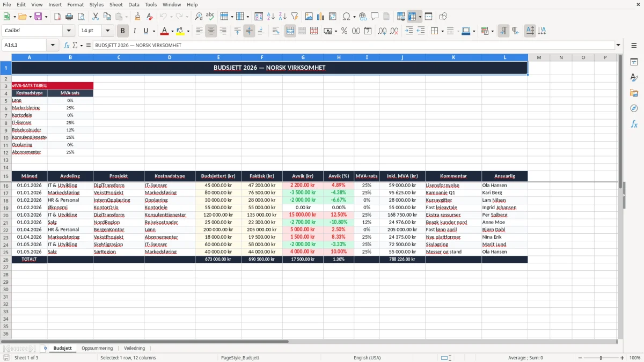Image resolution: width=644 pixels, height=362 pixels.
Task: Click the horizontal scrollbar thumb
Action: pos(145,342)
